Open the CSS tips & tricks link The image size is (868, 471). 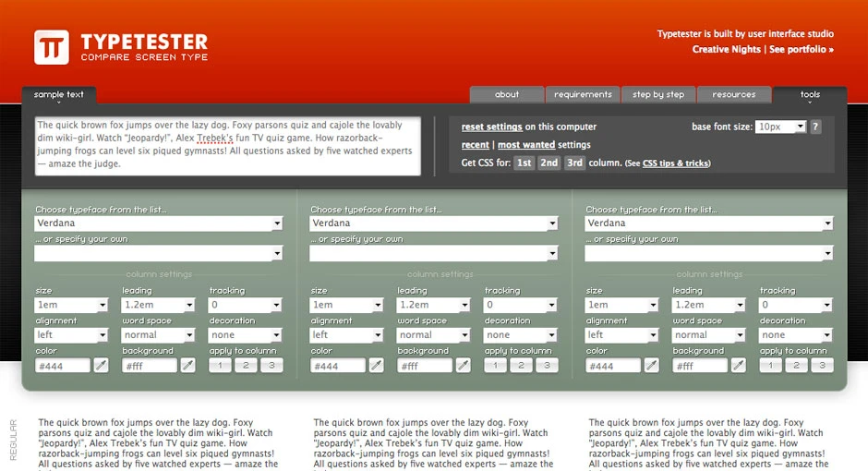tap(675, 163)
